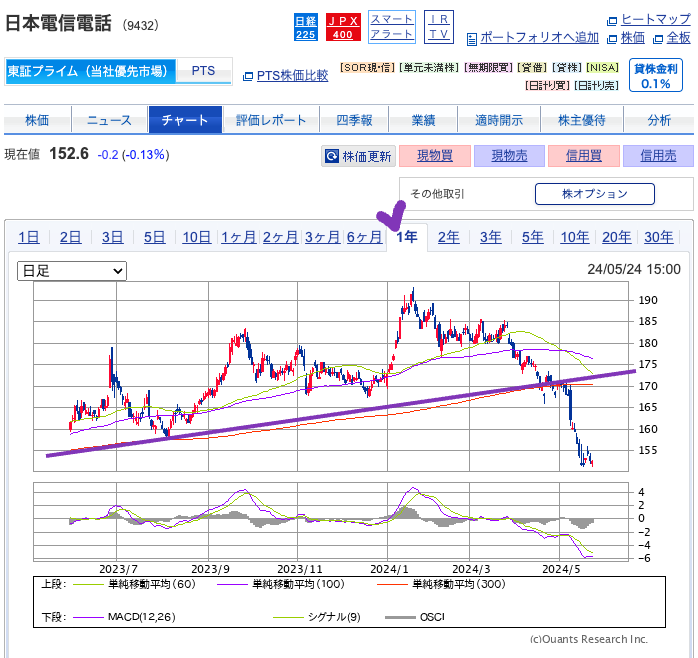Select the チャート tab
The width and height of the screenshot is (698, 658).
(x=185, y=120)
